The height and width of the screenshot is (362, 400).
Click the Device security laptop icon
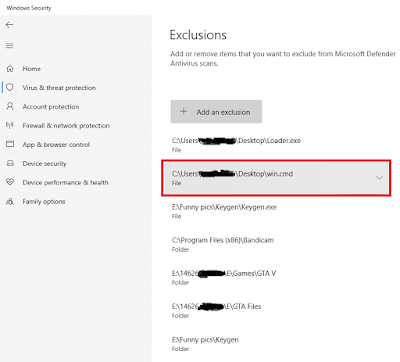[x=10, y=163]
